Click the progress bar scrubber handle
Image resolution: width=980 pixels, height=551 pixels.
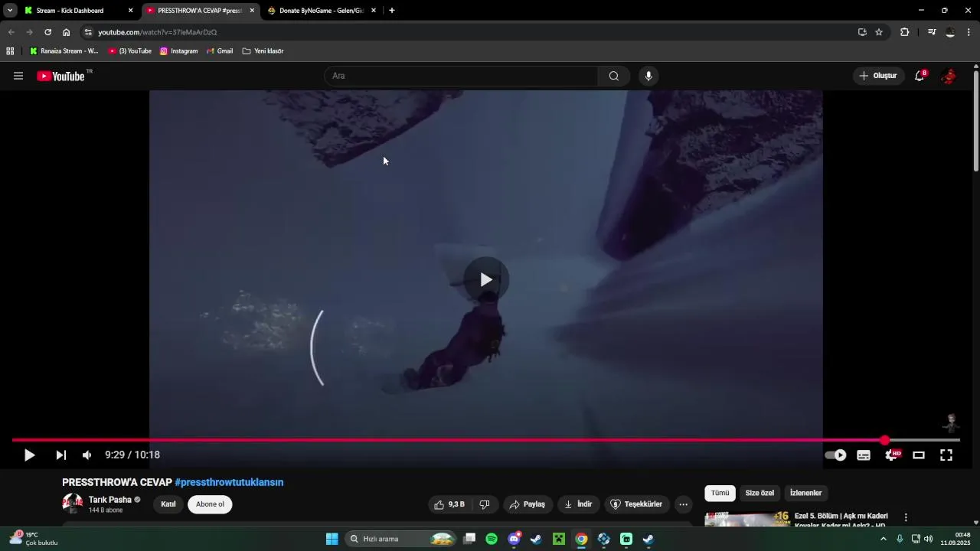click(x=885, y=440)
